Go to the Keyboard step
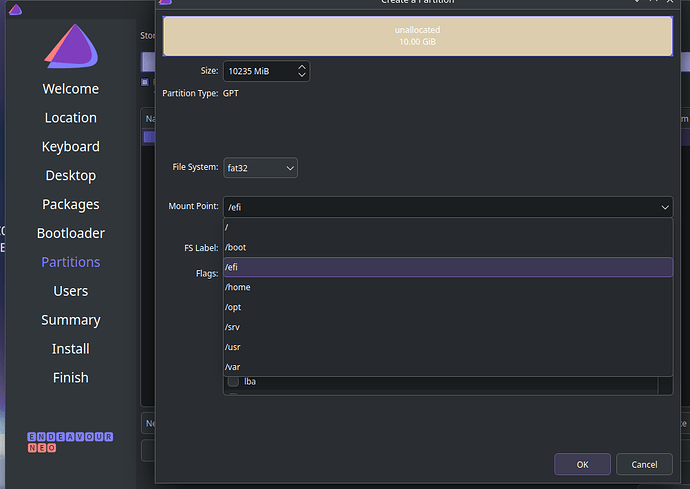This screenshot has width=690, height=489. pos(71,147)
